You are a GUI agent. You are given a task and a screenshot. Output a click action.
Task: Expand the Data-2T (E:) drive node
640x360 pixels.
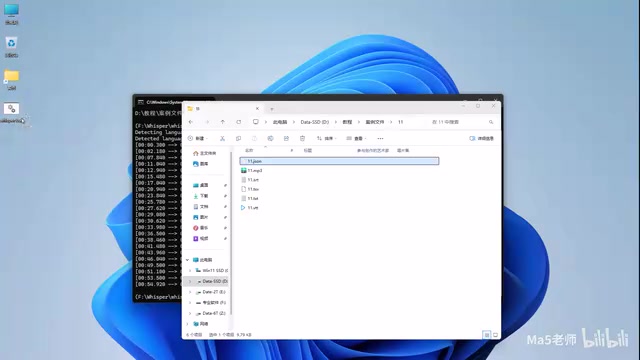(190, 292)
